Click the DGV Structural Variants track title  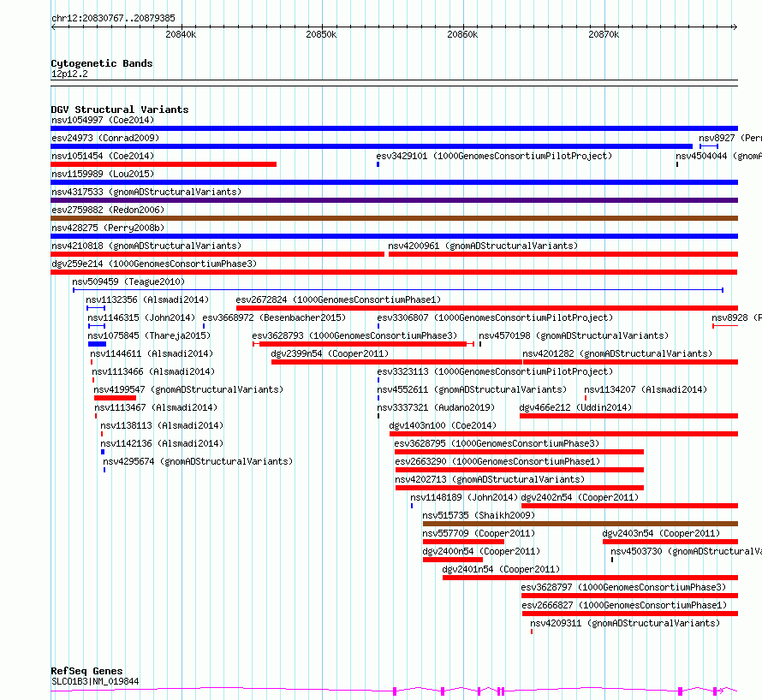point(120,110)
